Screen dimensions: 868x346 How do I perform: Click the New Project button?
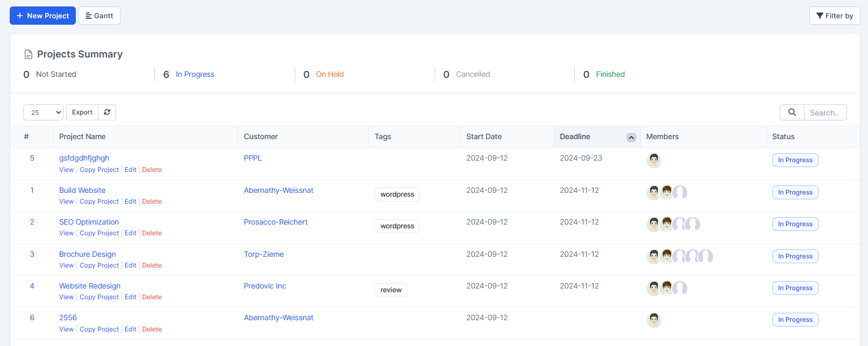click(42, 16)
